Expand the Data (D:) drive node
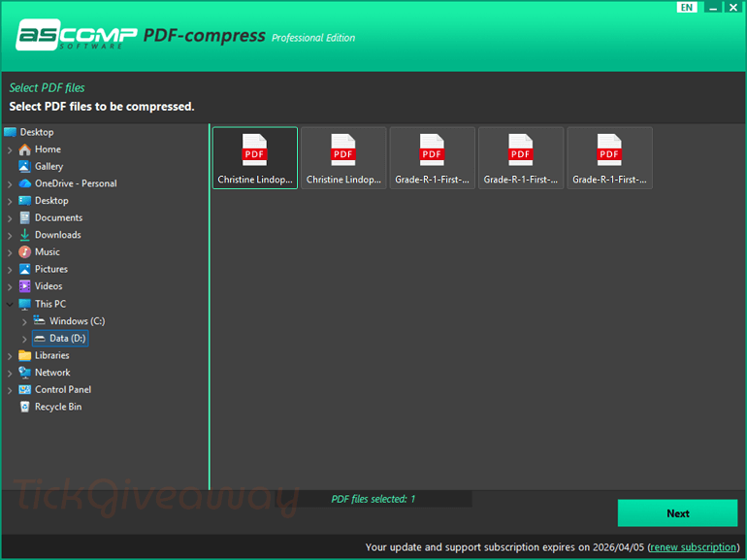Viewport: 747px width, 560px height. tap(24, 339)
